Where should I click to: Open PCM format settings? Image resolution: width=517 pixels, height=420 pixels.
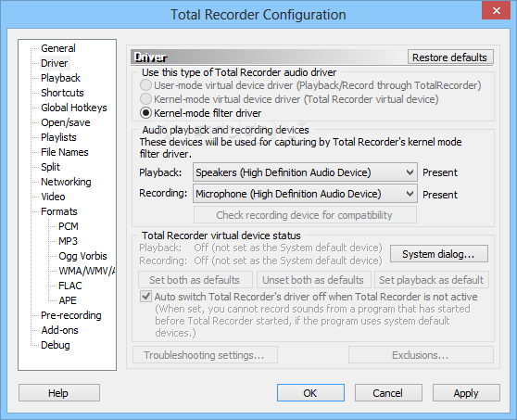point(69,226)
